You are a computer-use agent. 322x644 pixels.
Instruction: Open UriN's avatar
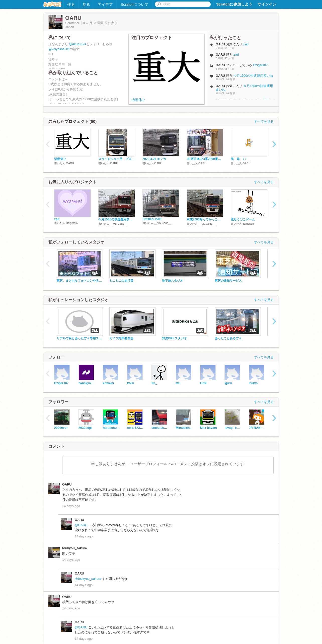pyautogui.click(x=208, y=372)
